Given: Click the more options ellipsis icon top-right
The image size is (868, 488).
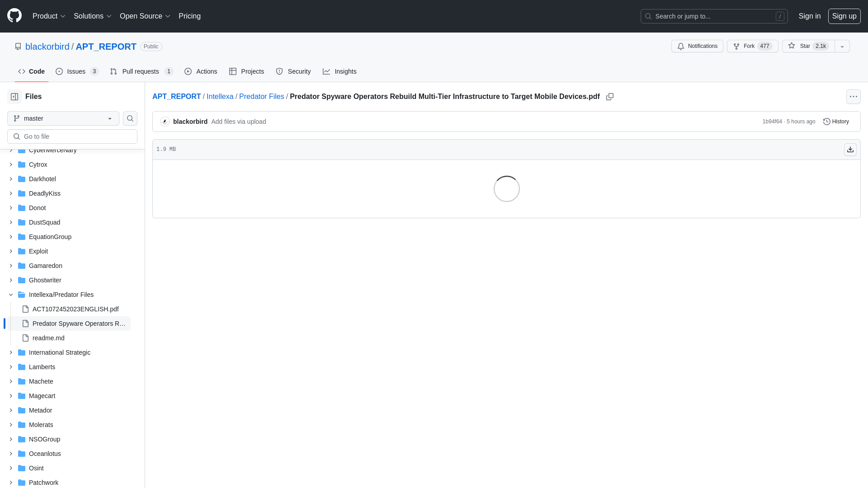Looking at the screenshot, I should 853,97.
